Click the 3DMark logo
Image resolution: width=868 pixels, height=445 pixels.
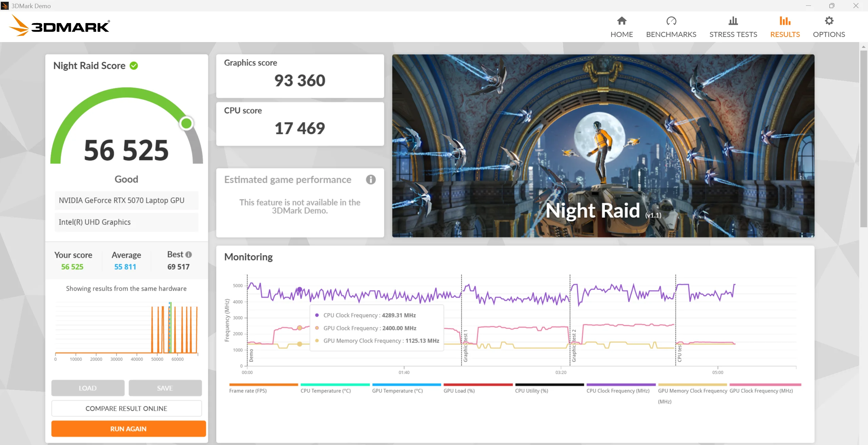(x=59, y=26)
